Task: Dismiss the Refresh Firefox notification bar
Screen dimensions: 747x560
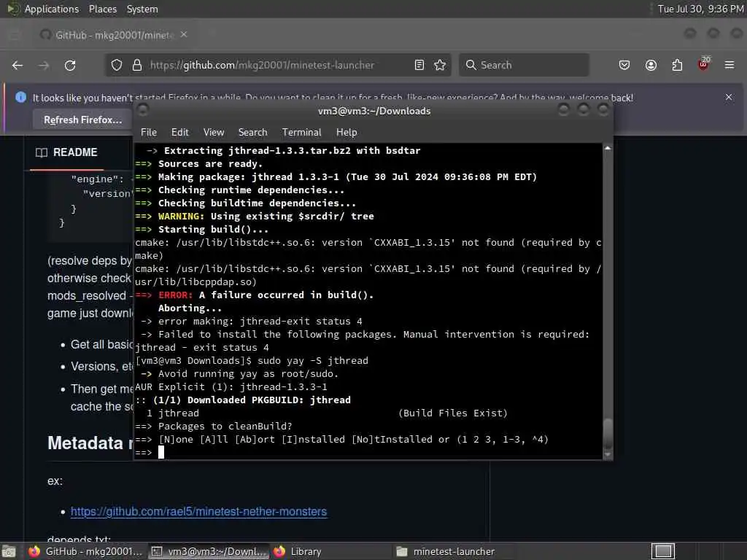Action: (729, 97)
